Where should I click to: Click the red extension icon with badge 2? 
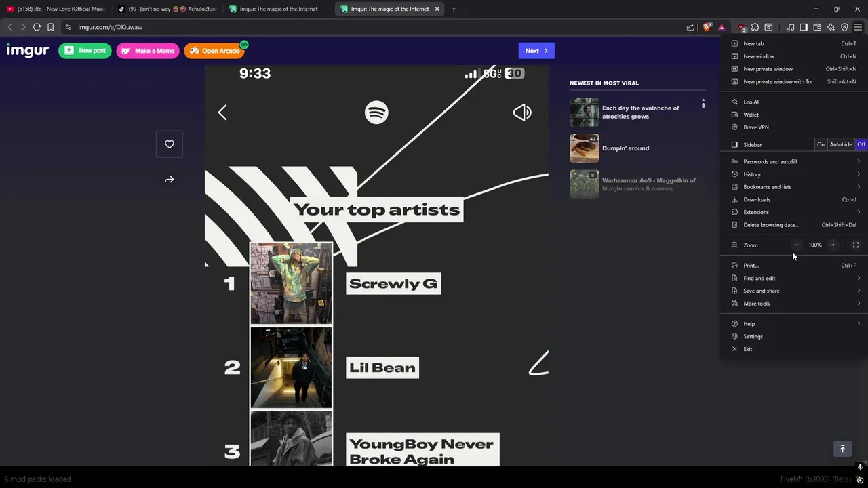(x=742, y=27)
